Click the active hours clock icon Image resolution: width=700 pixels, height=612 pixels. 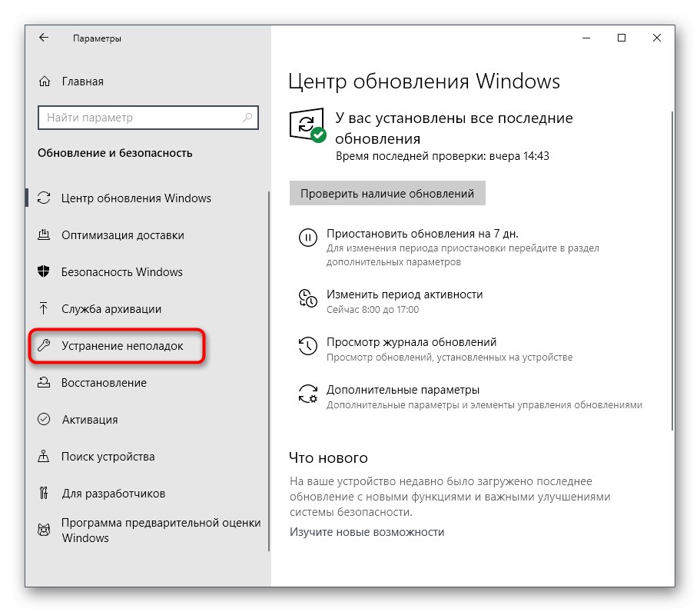click(x=307, y=300)
